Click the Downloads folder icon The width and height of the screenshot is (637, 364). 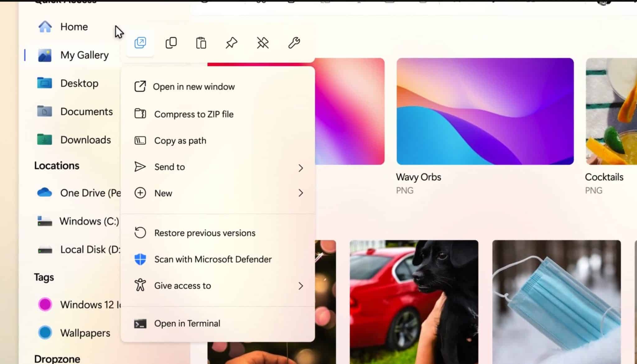point(45,140)
